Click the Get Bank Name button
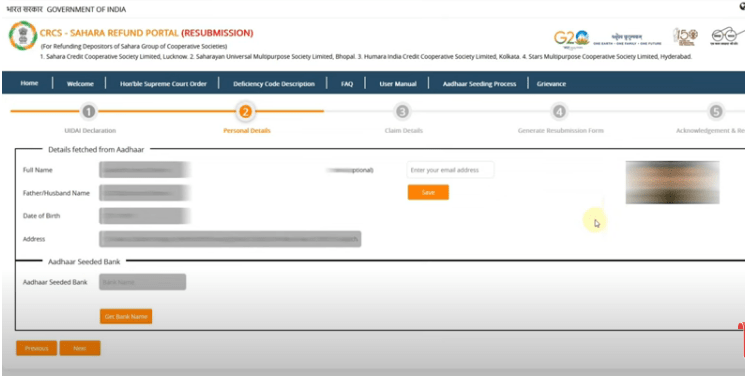 pyautogui.click(x=126, y=316)
